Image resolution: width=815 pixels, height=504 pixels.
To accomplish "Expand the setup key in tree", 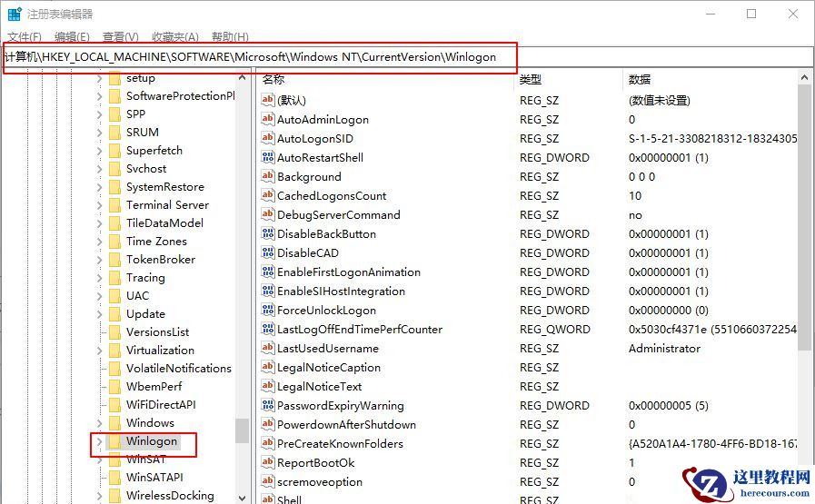I will point(99,78).
